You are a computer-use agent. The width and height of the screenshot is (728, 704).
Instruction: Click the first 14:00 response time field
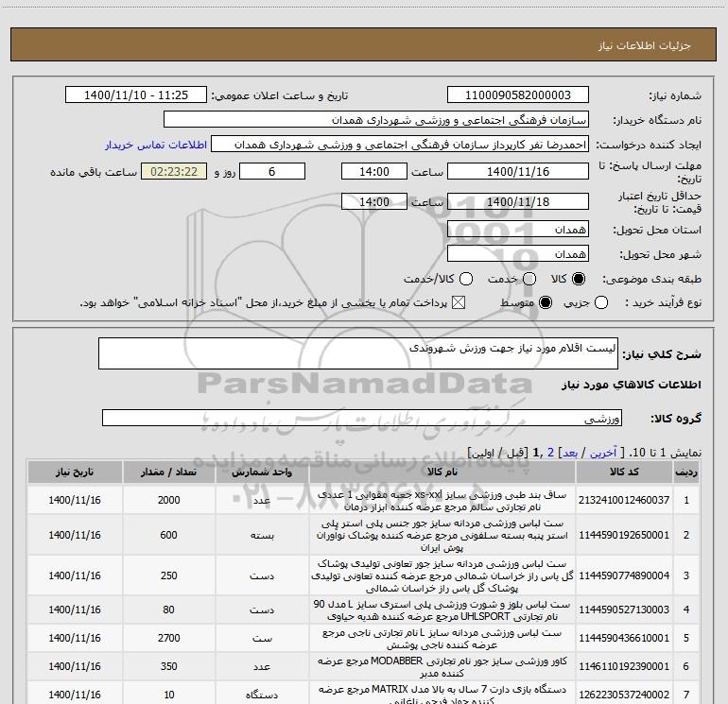(x=374, y=171)
